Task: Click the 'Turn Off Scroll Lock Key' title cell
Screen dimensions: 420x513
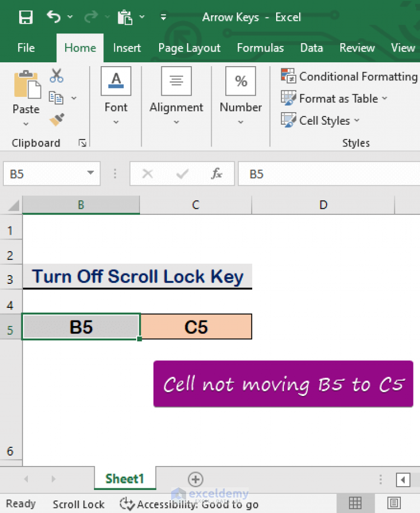Action: 137,276
